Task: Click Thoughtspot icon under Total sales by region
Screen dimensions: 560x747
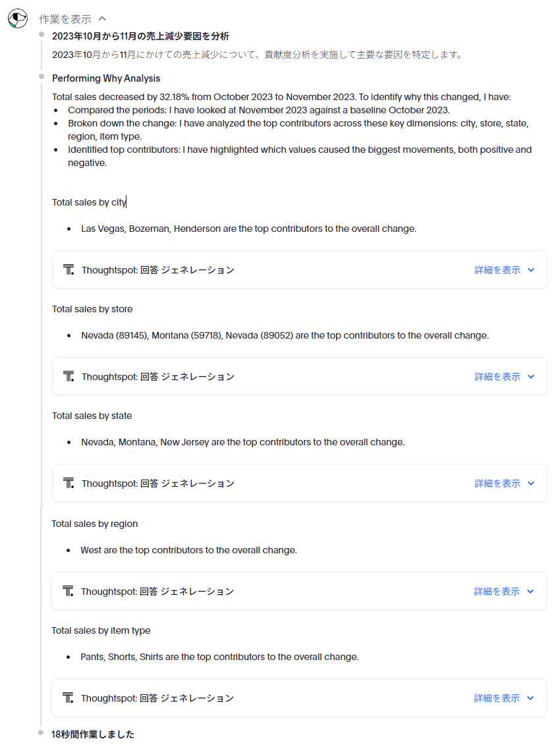Action: [x=68, y=592]
